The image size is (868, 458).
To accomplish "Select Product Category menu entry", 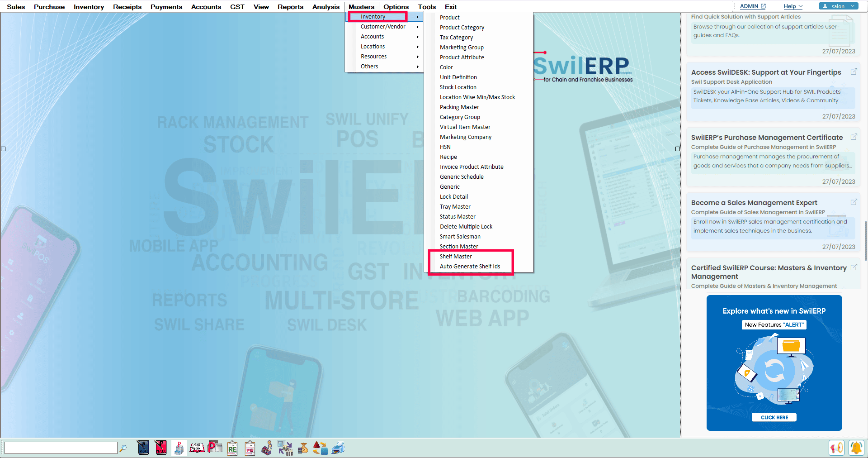I will (478, 28).
